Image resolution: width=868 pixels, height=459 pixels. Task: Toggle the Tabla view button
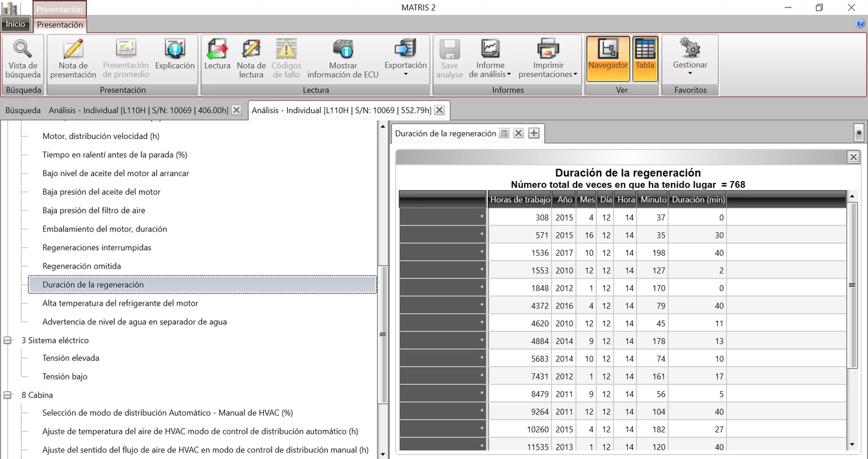click(645, 58)
